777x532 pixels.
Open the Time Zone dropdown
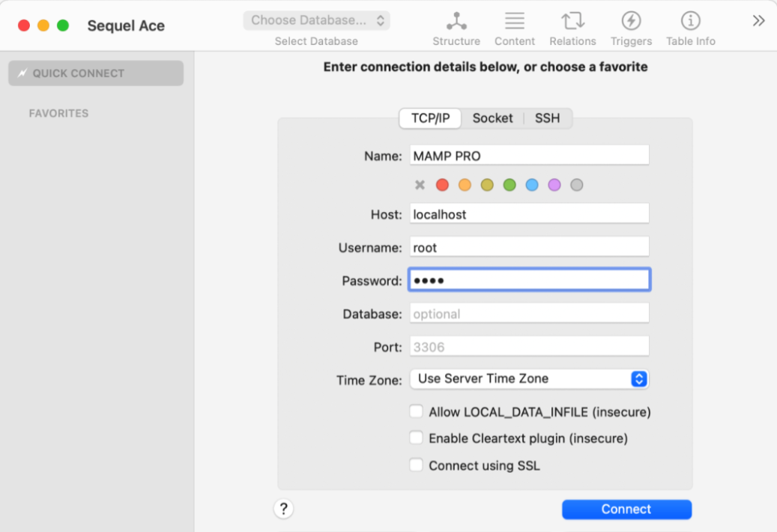[529, 379]
